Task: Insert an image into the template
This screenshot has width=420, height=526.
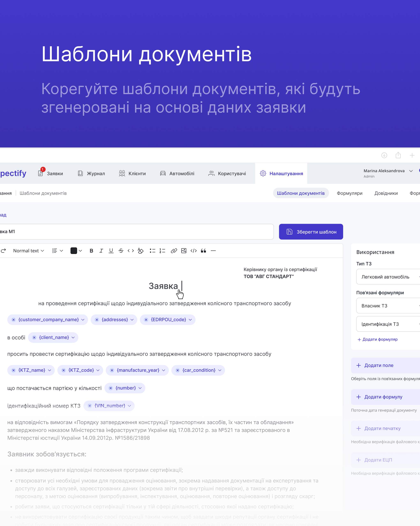Action: (184, 251)
